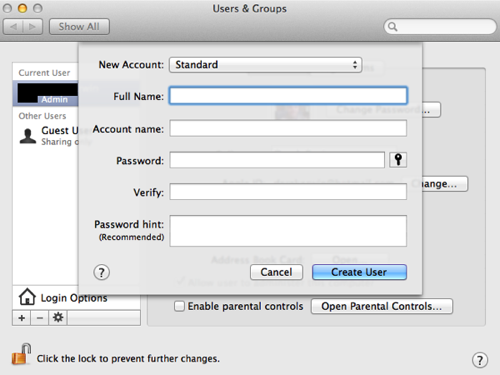Click the Login Options house icon
The width and height of the screenshot is (500, 375).
(x=27, y=297)
